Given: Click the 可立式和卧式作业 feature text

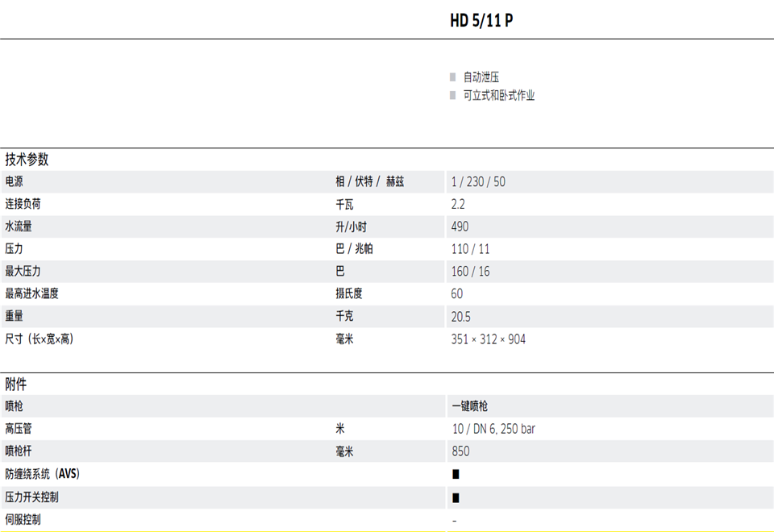Looking at the screenshot, I should 498,95.
